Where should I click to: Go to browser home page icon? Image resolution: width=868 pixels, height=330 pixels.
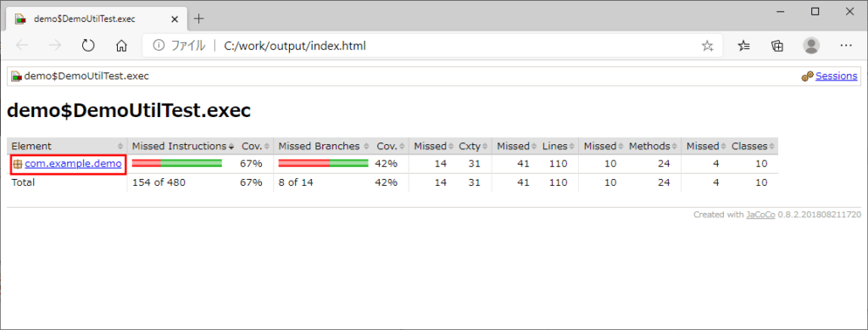121,46
